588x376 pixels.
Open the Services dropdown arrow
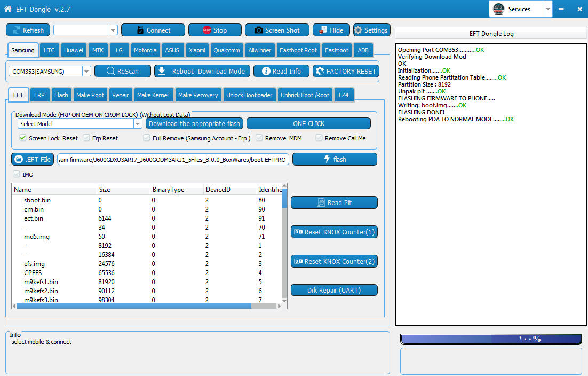click(548, 9)
